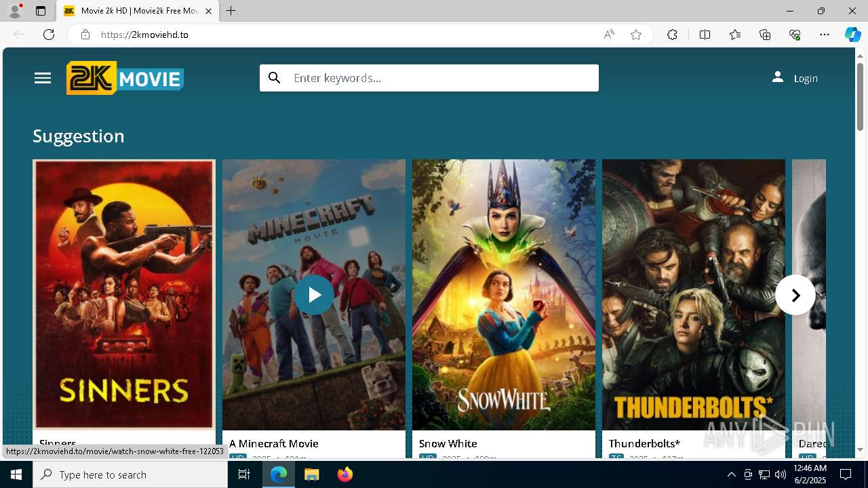
Task: Close the Movie 2k HD tab
Action: 209,11
